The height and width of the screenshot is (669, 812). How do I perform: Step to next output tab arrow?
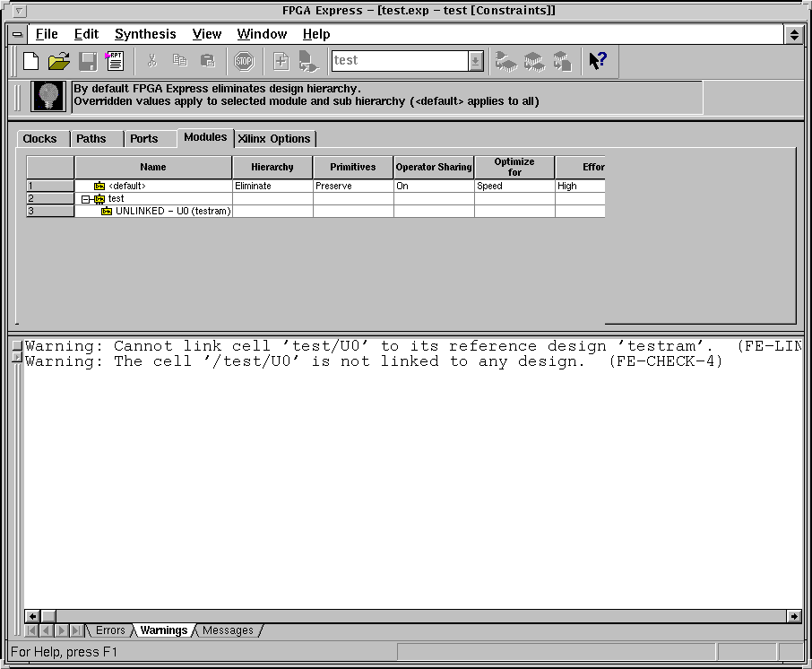pyautogui.click(x=62, y=630)
